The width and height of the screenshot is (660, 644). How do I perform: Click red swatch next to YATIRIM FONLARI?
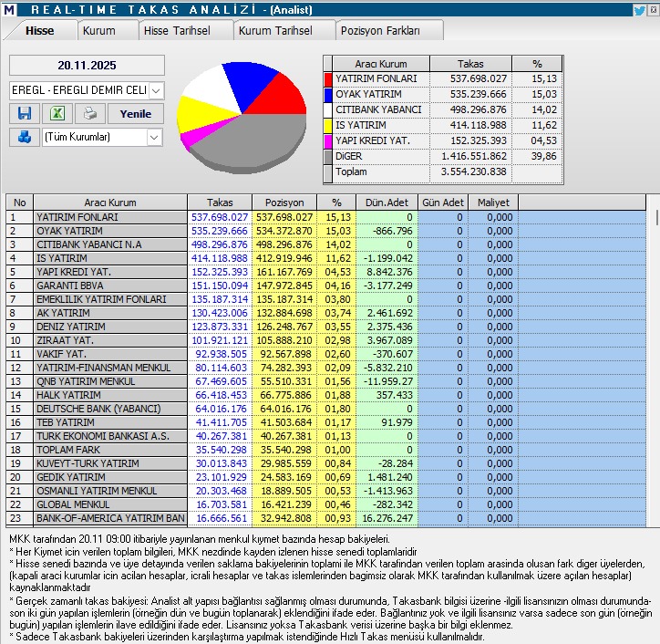pos(328,79)
